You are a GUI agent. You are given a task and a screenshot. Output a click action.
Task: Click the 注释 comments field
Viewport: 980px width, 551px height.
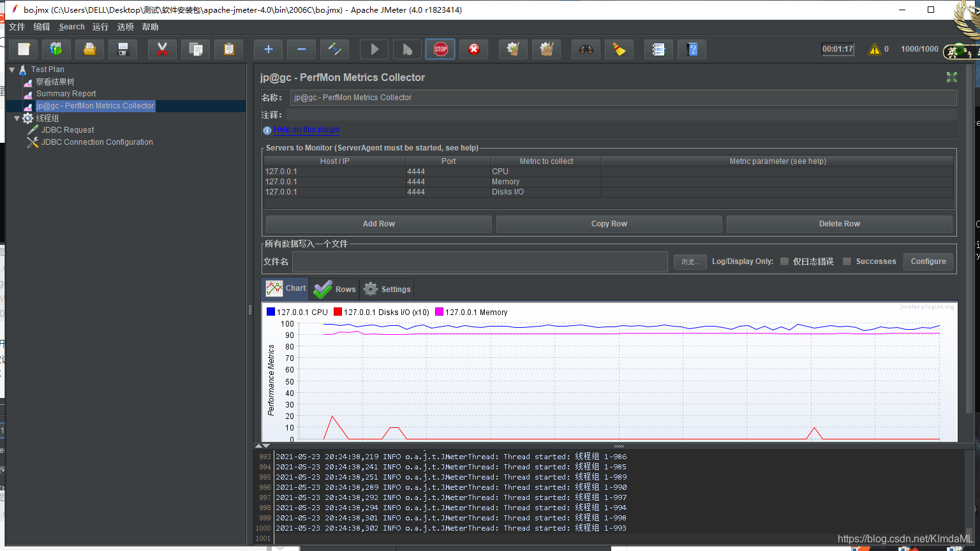point(621,115)
